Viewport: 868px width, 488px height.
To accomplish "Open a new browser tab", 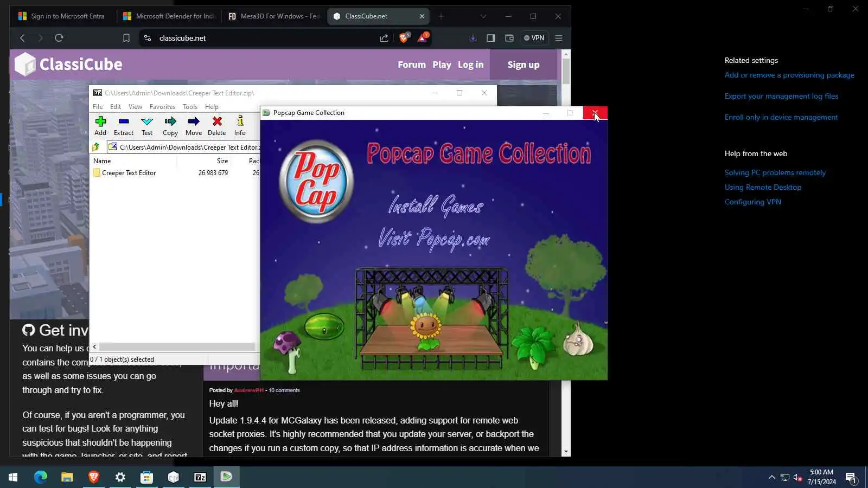I will (441, 16).
